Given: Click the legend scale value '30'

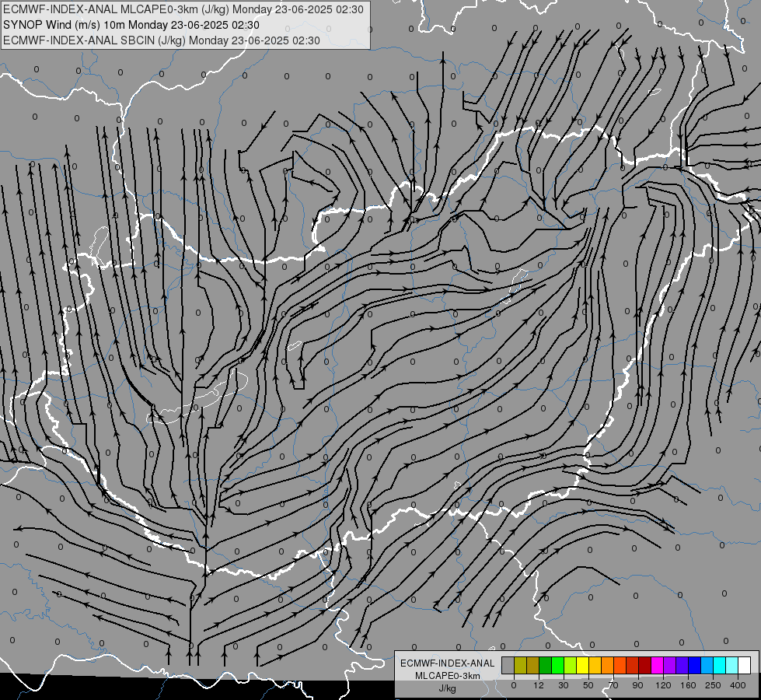Looking at the screenshot, I should 564,685.
